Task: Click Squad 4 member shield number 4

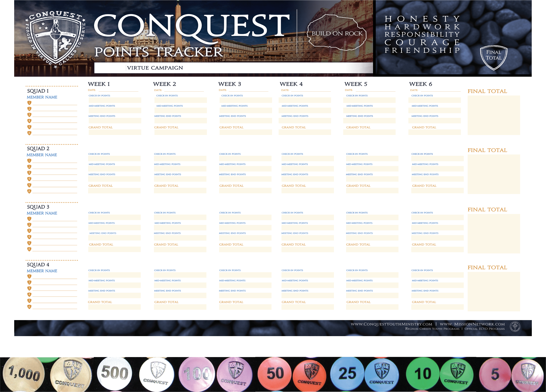Action: coord(29,294)
